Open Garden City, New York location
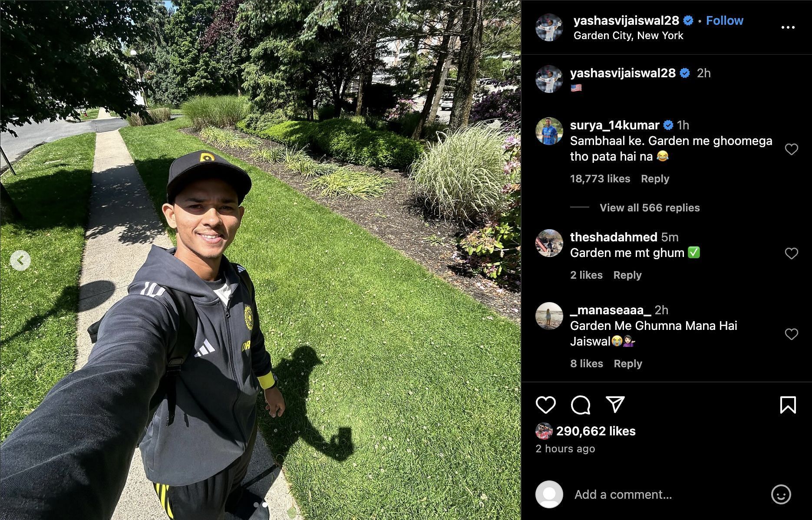 628,36
